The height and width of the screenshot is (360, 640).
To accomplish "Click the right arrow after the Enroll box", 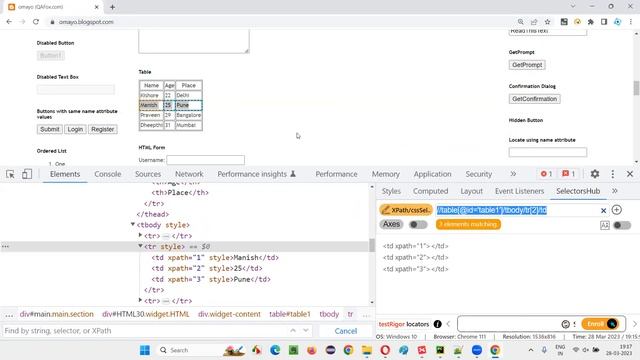I will 635,324.
